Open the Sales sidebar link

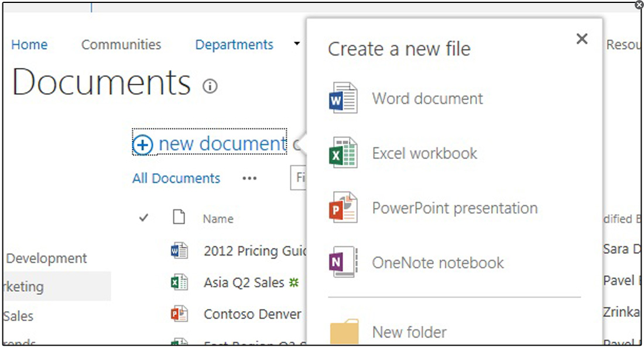click(19, 316)
